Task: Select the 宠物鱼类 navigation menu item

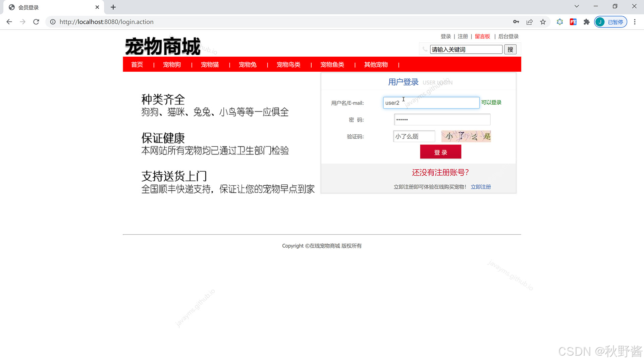Action: click(332, 64)
